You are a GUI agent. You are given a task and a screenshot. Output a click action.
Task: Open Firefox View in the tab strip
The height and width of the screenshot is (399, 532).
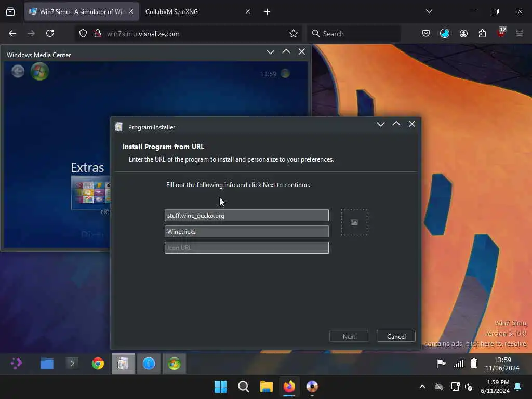pyautogui.click(x=10, y=12)
